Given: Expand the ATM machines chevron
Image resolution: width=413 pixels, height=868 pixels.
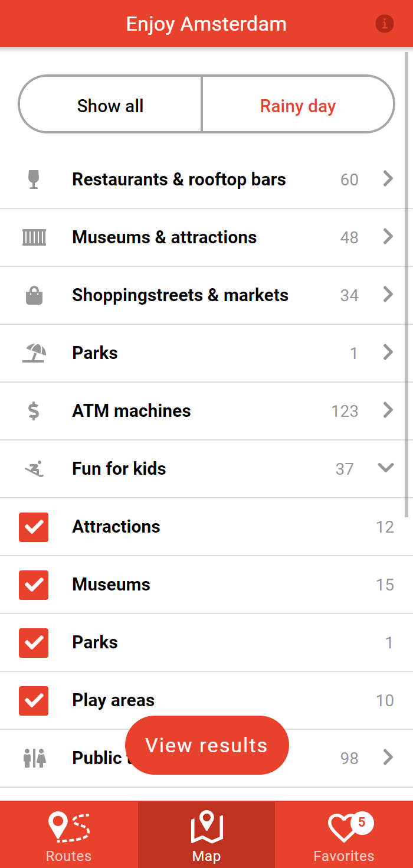Looking at the screenshot, I should pyautogui.click(x=388, y=410).
